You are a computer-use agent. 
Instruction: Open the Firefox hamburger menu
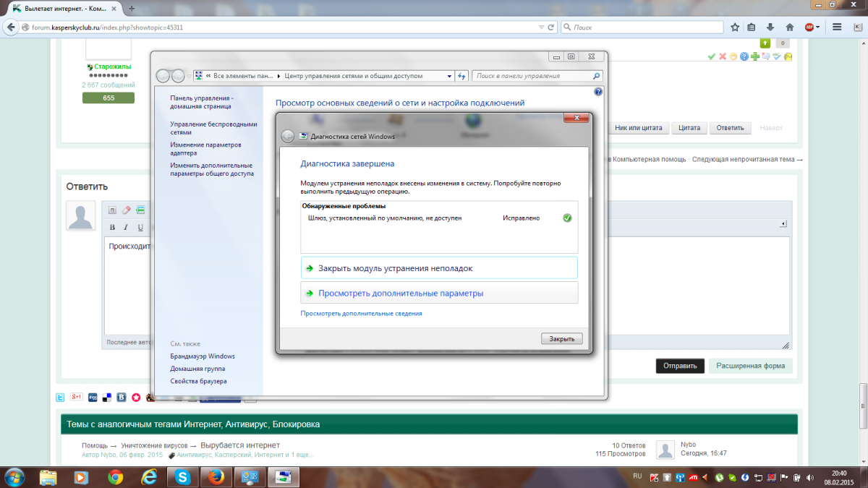coord(837,27)
